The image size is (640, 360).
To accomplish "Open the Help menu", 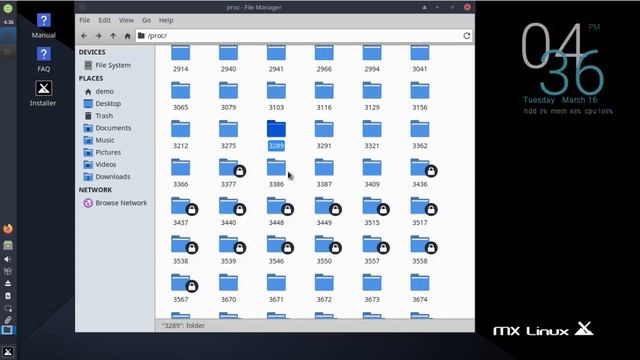I will coord(166,20).
